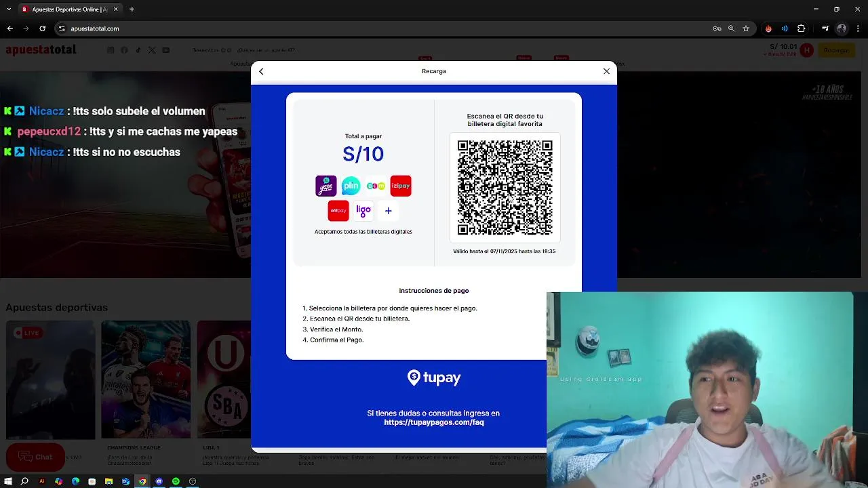
Task: Navigate forward in Chrome
Action: click(26, 28)
